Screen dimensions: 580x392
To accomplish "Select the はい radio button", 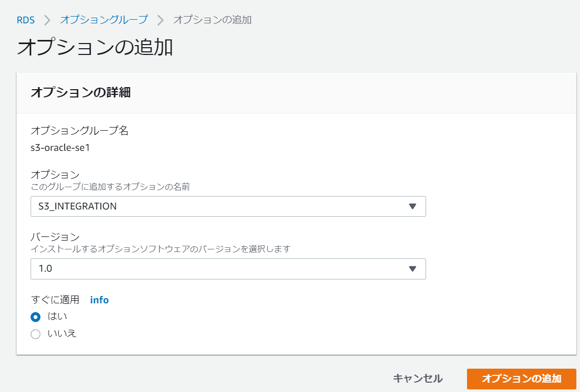I will point(36,317).
